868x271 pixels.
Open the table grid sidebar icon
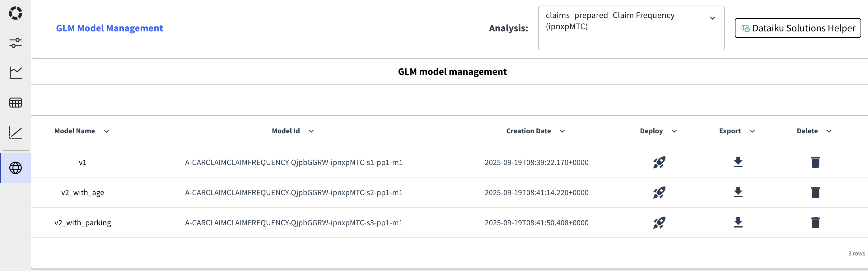click(16, 102)
